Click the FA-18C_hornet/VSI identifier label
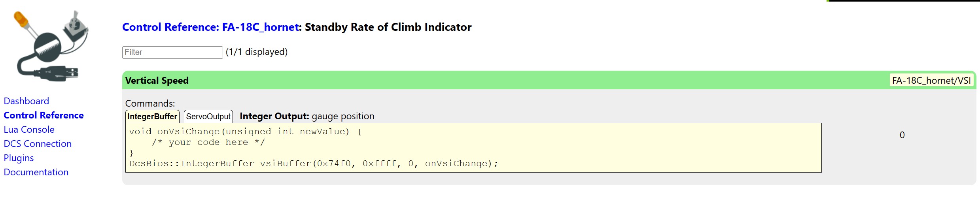 (x=931, y=81)
